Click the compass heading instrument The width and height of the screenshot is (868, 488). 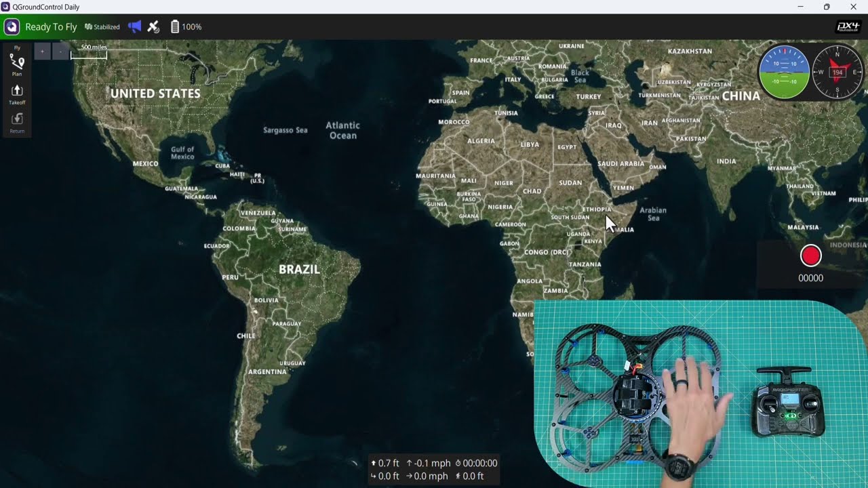tap(837, 72)
